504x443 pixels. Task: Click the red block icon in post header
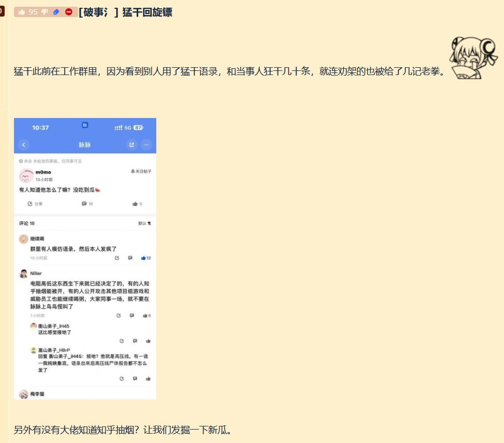[68, 12]
